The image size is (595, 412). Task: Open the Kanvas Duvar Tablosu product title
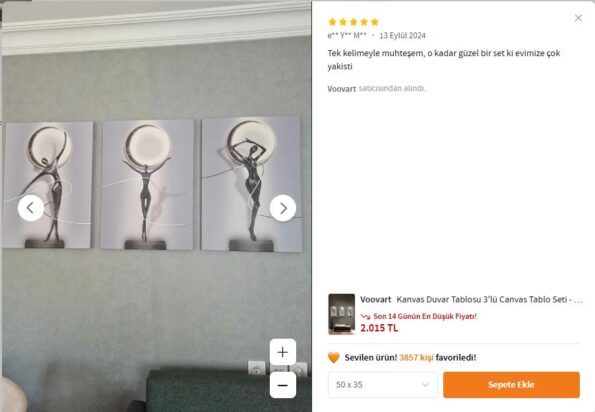[489, 299]
